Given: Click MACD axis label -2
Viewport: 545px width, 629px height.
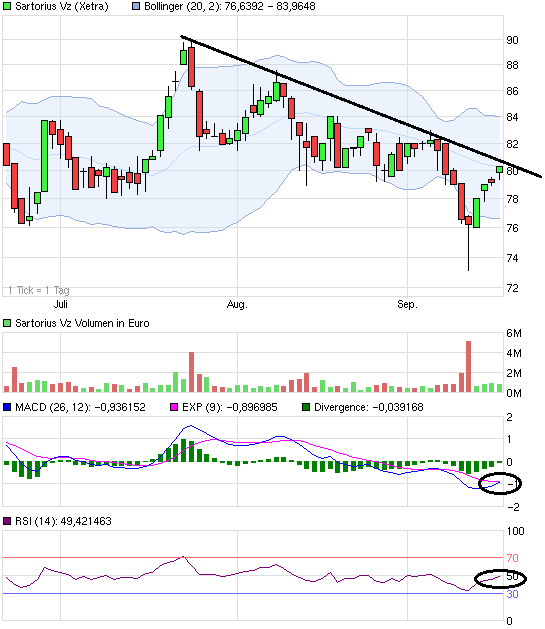Looking at the screenshot, I should click(x=513, y=507).
